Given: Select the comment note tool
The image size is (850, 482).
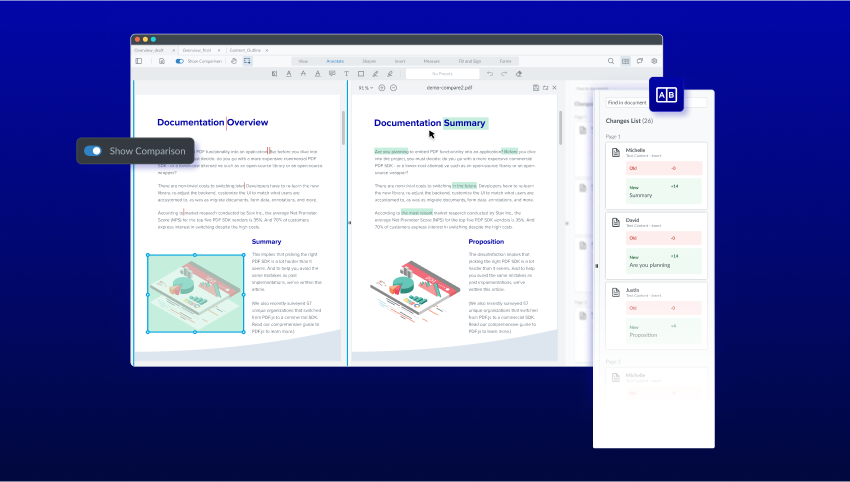Looking at the screenshot, I should tap(332, 74).
